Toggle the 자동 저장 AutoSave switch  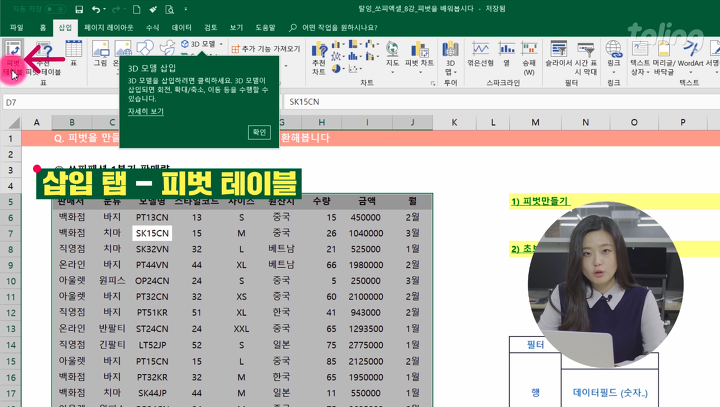point(55,9)
